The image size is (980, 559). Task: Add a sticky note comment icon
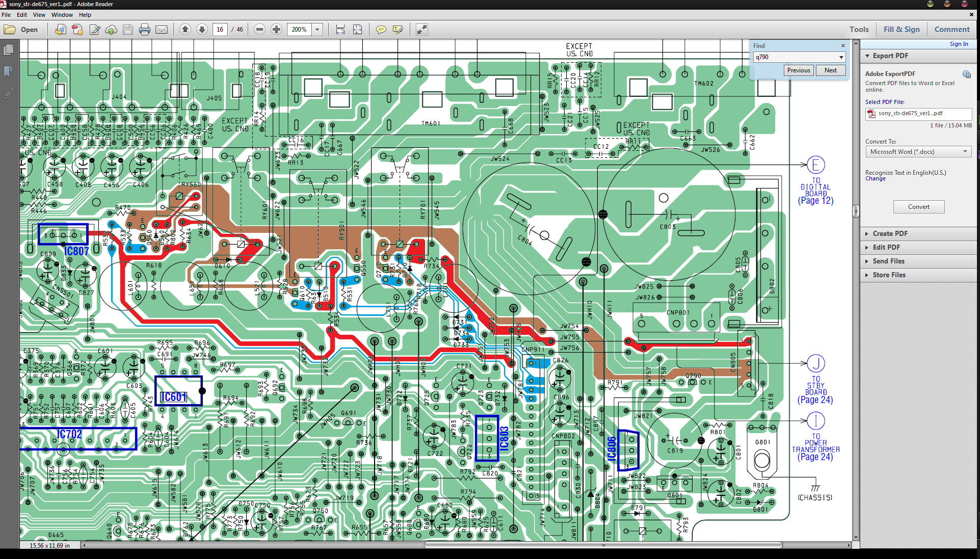coord(381,30)
